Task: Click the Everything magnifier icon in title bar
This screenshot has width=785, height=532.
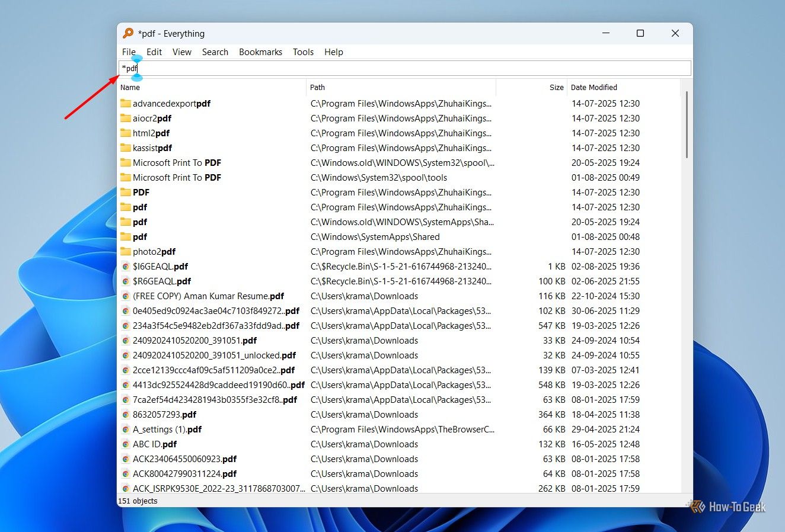Action: point(128,33)
